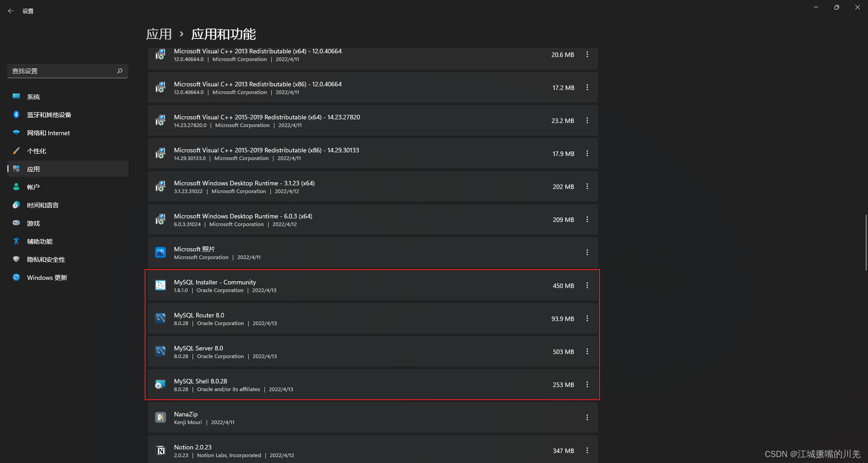The height and width of the screenshot is (463, 868).
Task: Click the Visual C++ 2015-2019 x64 installer icon
Action: pos(160,120)
